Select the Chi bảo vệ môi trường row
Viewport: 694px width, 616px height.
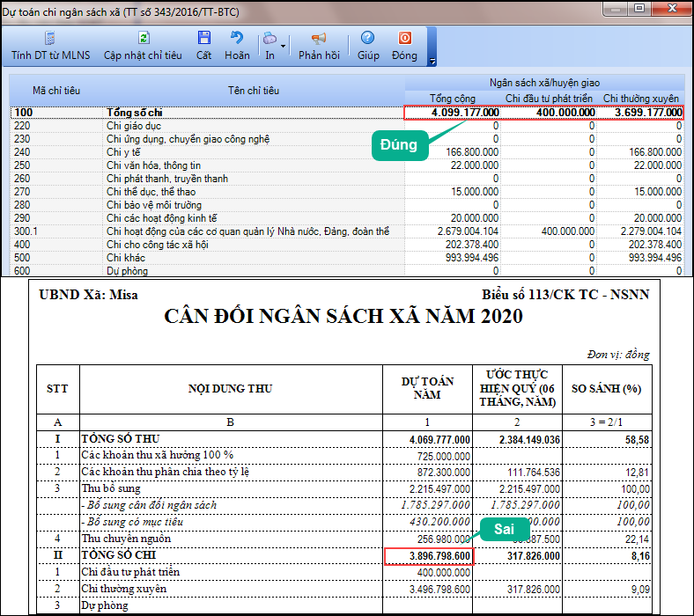347,205
